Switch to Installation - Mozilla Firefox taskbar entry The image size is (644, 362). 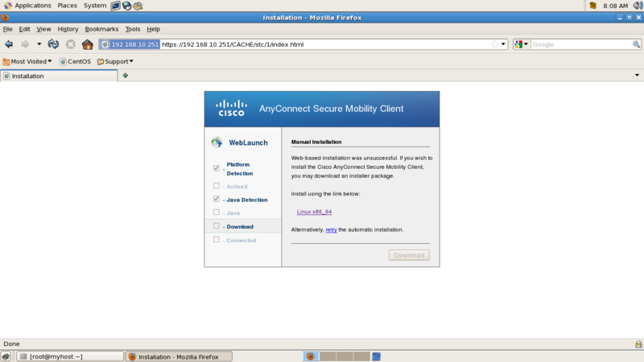pos(179,356)
